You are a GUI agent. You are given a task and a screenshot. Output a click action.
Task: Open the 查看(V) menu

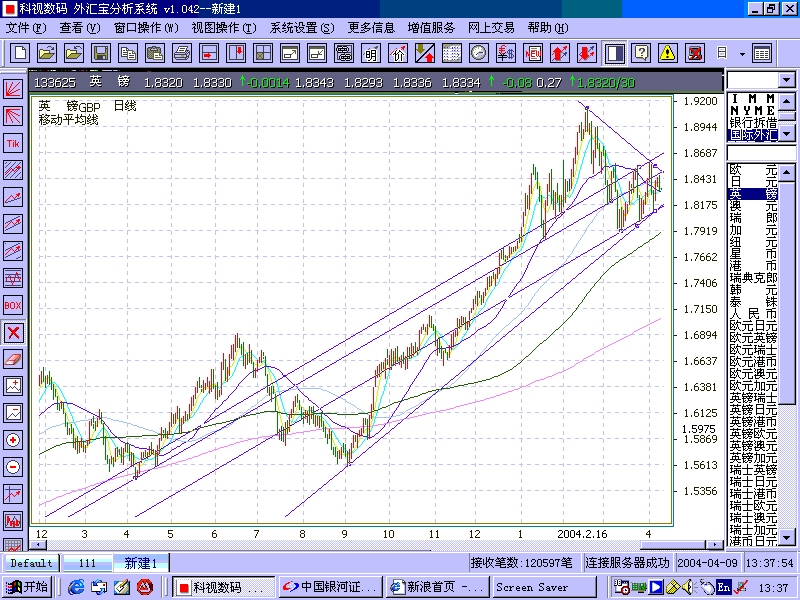coord(80,28)
